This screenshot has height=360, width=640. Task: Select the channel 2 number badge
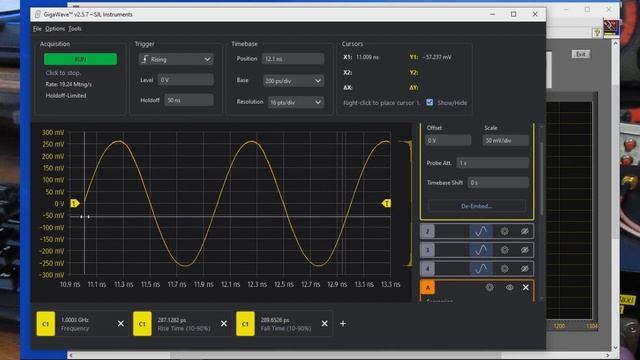coord(427,231)
